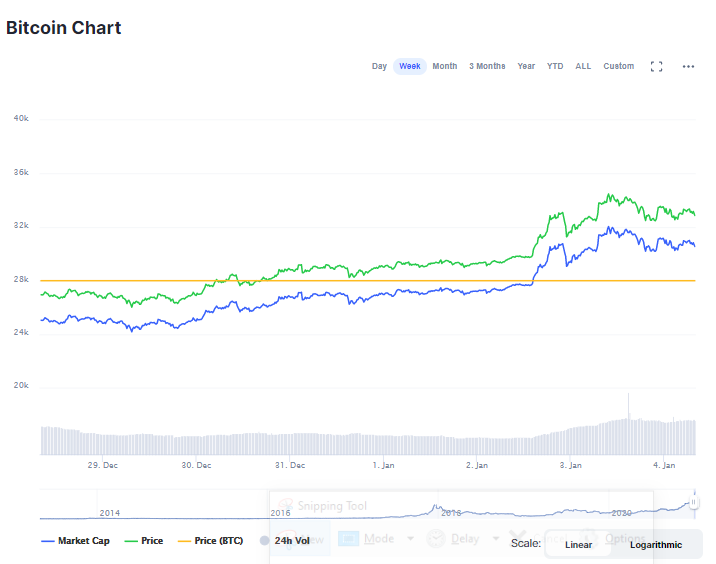Screen dimensions: 716x564
Task: Click the 28k axis label
Action: pos(21,279)
